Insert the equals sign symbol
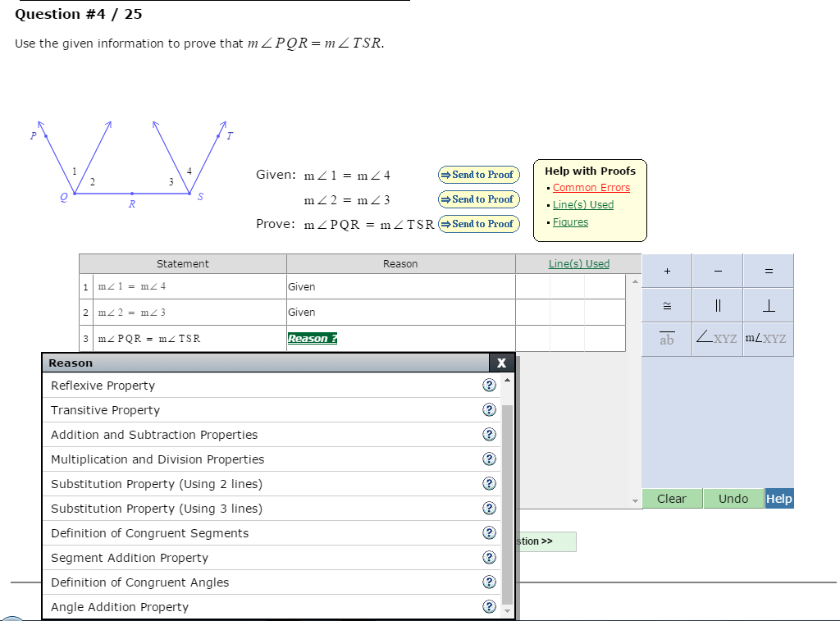The height and width of the screenshot is (621, 840). [x=768, y=270]
